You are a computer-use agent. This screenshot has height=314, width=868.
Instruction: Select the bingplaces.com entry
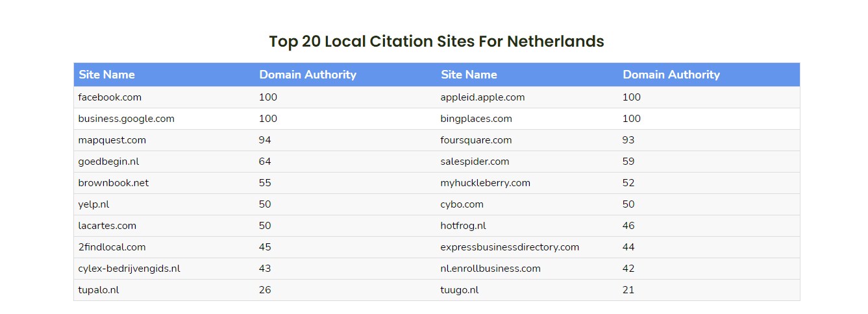(476, 119)
